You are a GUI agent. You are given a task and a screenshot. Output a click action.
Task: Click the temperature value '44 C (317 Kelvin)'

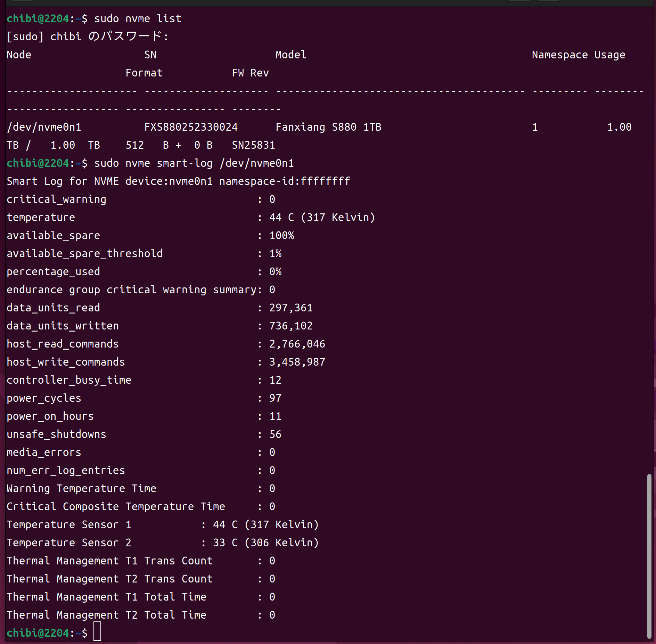point(322,217)
